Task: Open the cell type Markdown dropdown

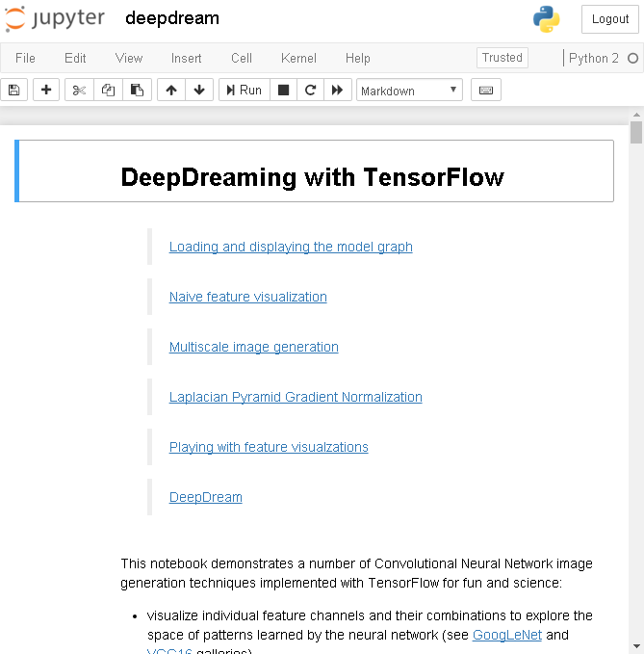Action: pos(409,90)
